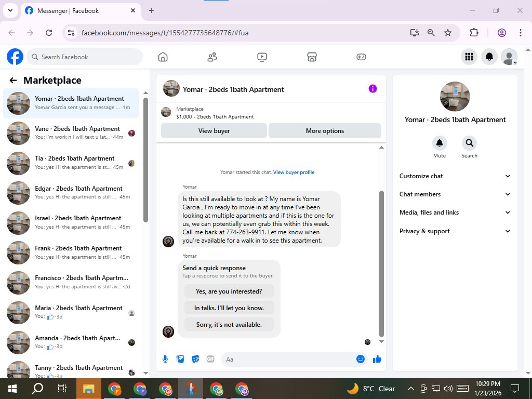532x399 pixels.
Task: Click the More options button
Action: (325, 130)
